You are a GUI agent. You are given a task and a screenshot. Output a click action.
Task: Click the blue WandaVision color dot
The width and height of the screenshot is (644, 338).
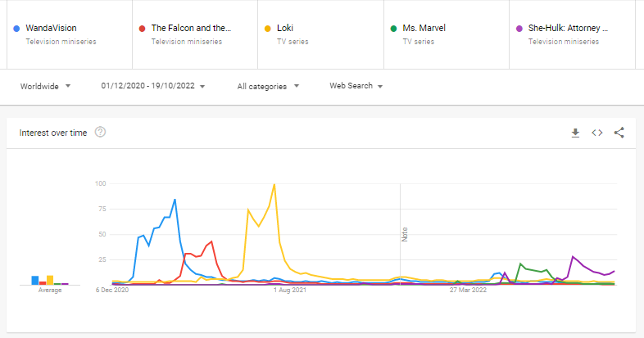pyautogui.click(x=17, y=28)
